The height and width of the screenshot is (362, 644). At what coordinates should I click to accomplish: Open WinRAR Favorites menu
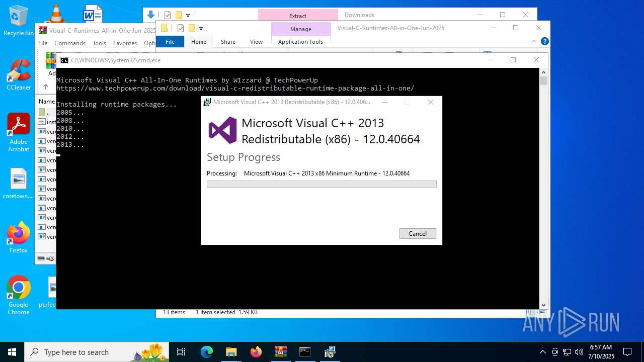tap(125, 43)
